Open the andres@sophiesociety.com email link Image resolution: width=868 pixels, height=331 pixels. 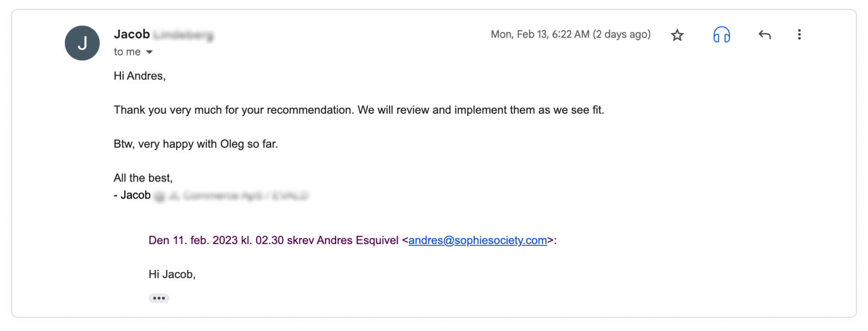477,240
